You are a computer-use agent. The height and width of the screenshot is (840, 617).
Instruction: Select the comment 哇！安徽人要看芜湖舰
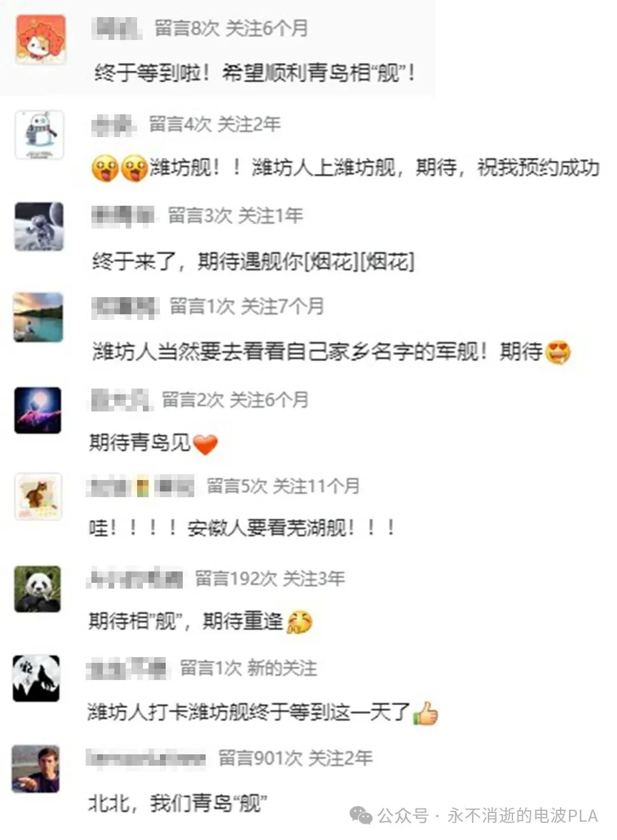click(x=242, y=527)
